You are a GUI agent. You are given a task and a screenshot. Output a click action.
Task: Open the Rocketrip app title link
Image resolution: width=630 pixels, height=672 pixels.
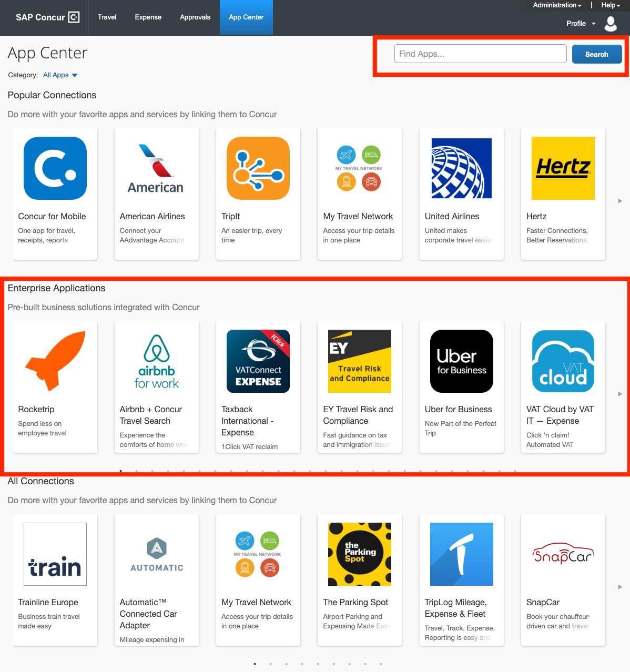[x=36, y=410]
